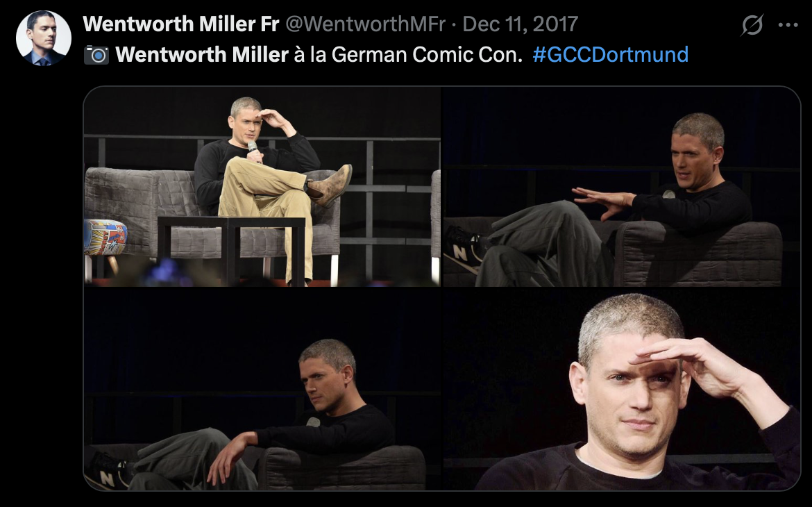Click the brown boot in the first photo
The width and height of the screenshot is (812, 507).
330,185
